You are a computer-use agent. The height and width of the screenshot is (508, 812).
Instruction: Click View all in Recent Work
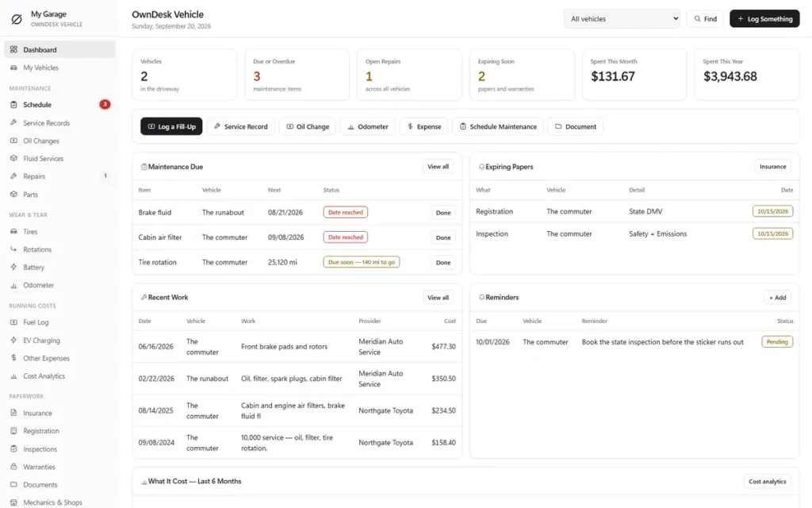(x=438, y=298)
